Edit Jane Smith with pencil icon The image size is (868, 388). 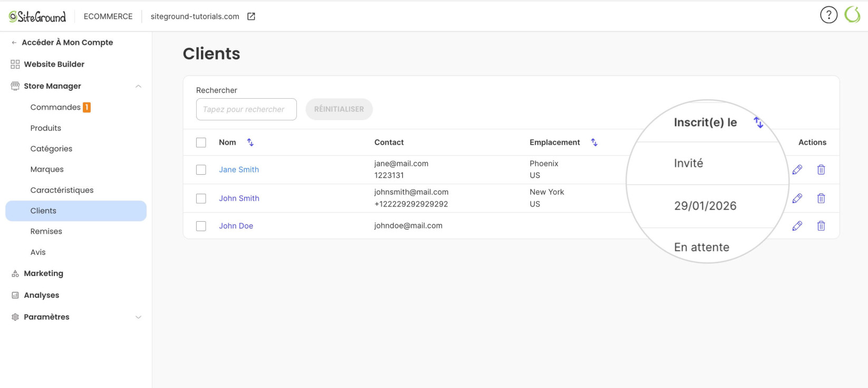(797, 169)
